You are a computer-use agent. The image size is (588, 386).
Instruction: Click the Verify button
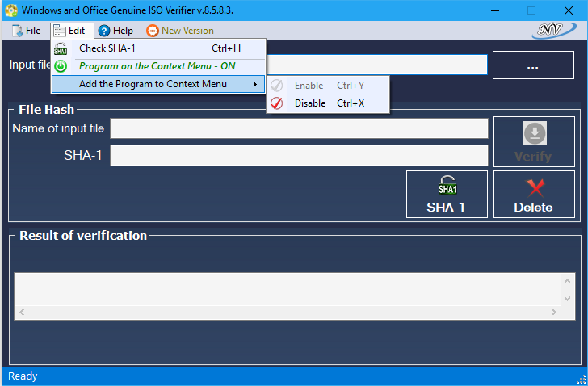(x=534, y=141)
